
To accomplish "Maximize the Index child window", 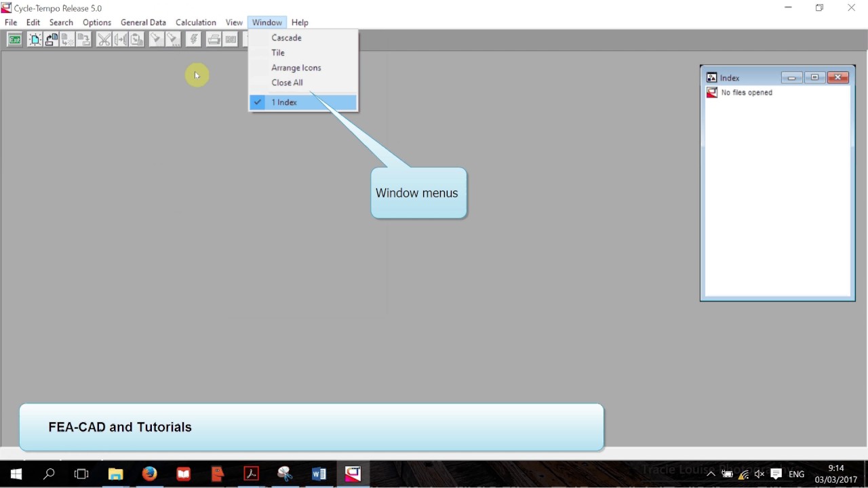I will pos(814,77).
